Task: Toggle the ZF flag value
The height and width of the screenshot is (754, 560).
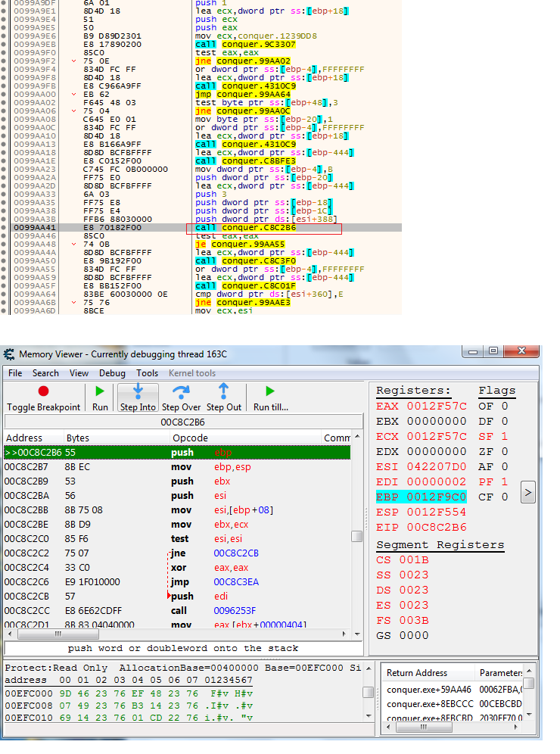Action: pyautogui.click(x=505, y=451)
